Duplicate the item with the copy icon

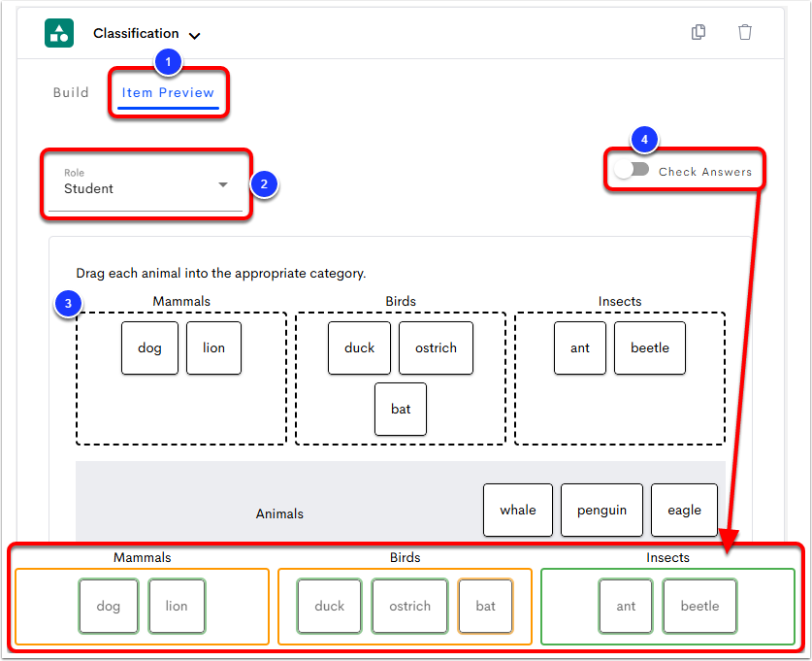click(x=698, y=32)
